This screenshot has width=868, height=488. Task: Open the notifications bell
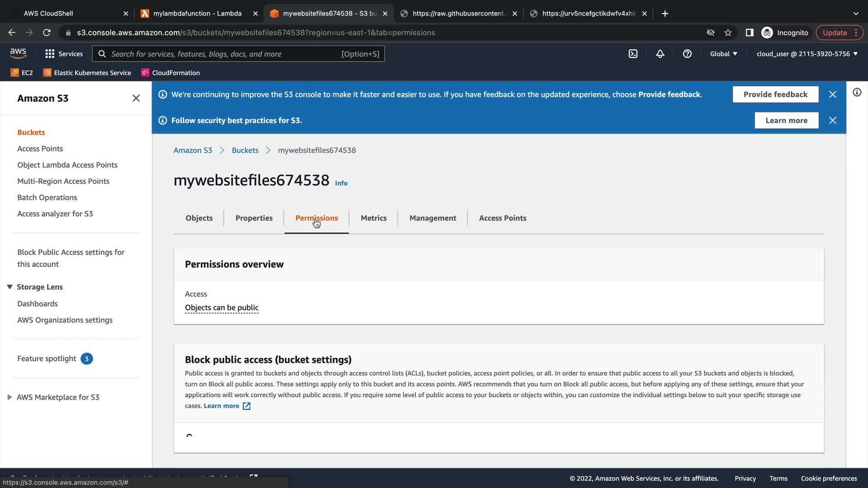[660, 54]
